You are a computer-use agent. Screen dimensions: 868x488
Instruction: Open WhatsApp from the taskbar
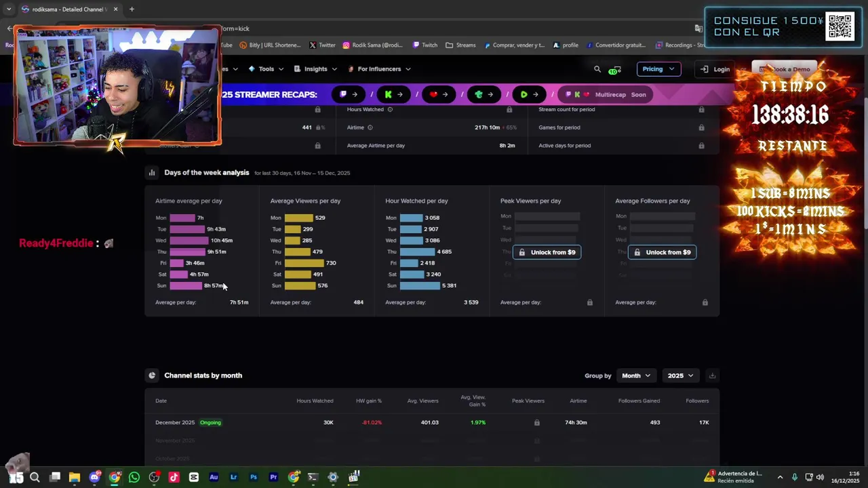(134, 477)
